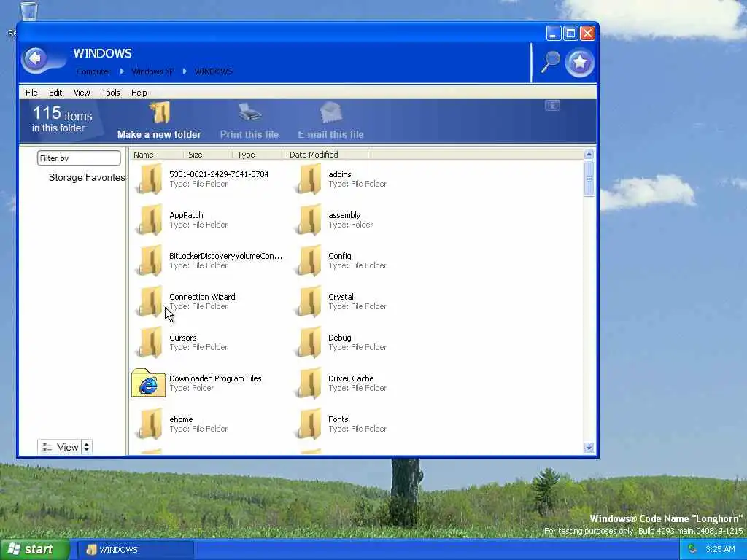Sort by the Date Modified column header
Image resolution: width=747 pixels, height=560 pixels.
pos(326,155)
